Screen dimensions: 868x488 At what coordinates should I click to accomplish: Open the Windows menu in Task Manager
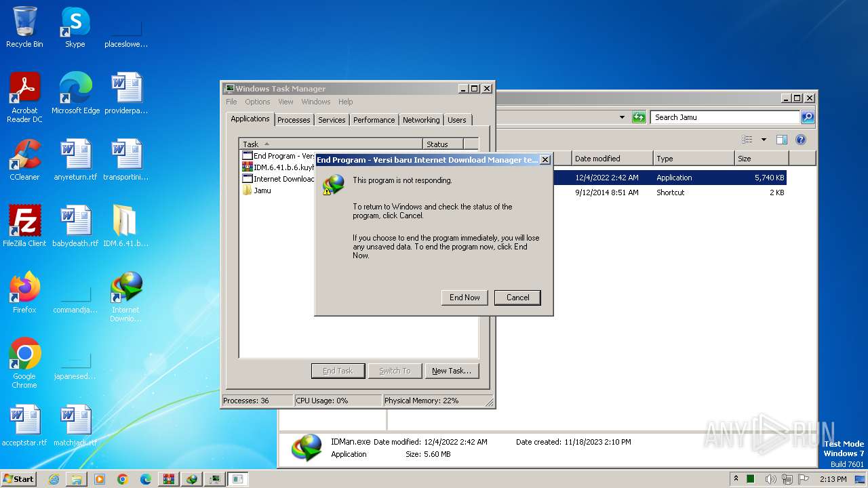315,102
